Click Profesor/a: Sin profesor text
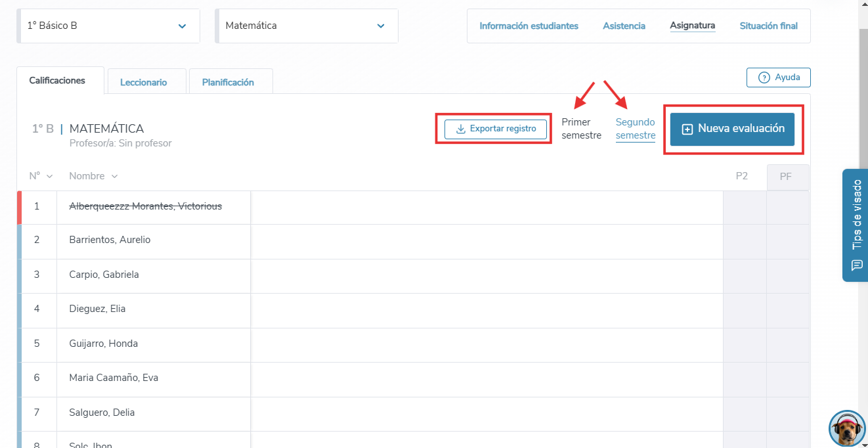The image size is (868, 448). [x=120, y=143]
